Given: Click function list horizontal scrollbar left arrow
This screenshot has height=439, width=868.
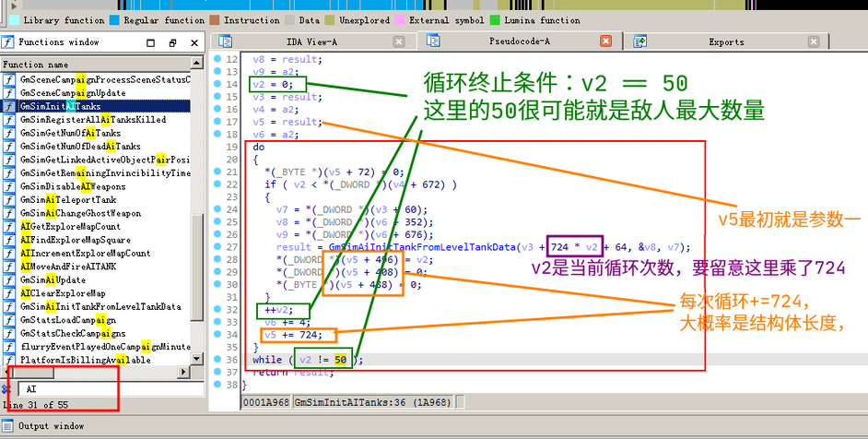Looking at the screenshot, I should coord(6,372).
